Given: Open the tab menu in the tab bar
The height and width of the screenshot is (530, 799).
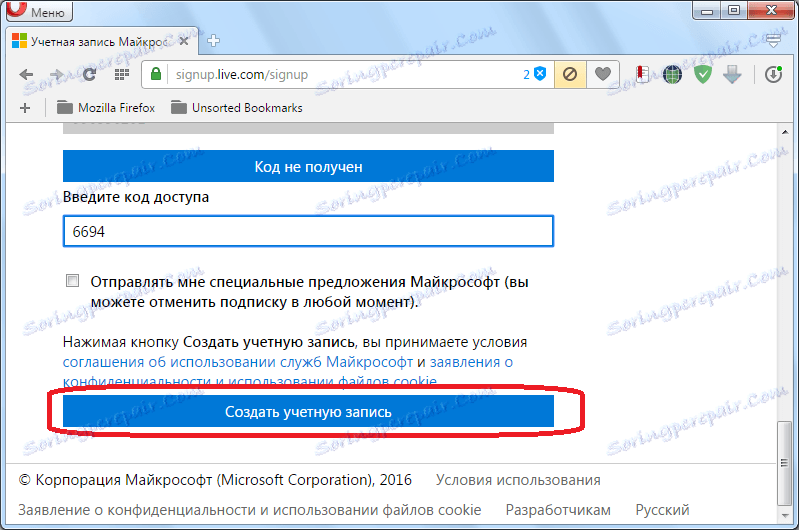Looking at the screenshot, I should [774, 41].
